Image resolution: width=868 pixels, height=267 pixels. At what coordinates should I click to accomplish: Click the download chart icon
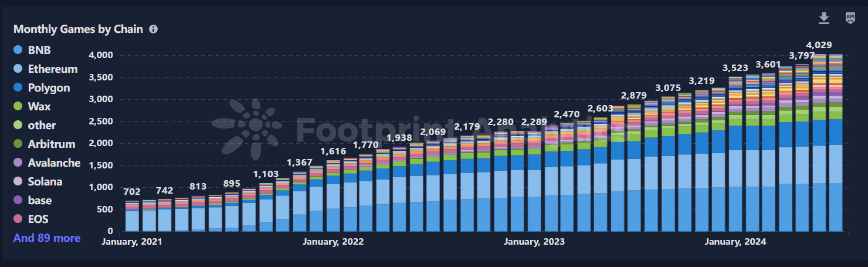pos(824,19)
